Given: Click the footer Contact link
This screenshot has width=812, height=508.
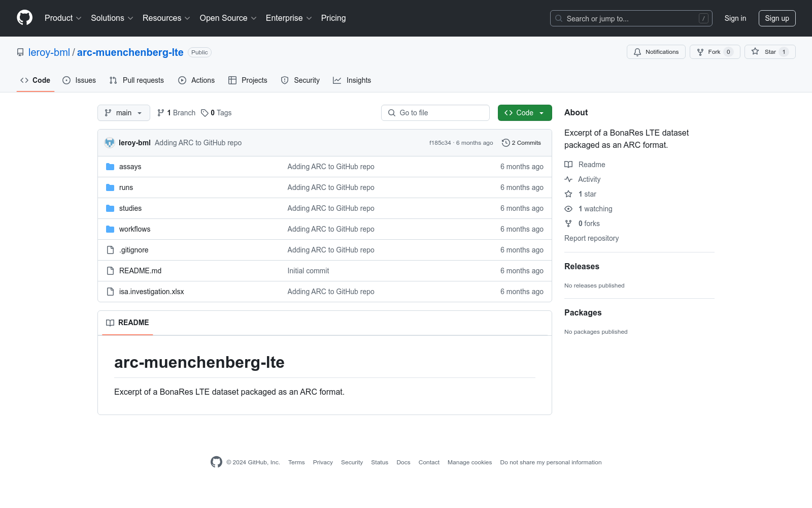Looking at the screenshot, I should [429, 462].
